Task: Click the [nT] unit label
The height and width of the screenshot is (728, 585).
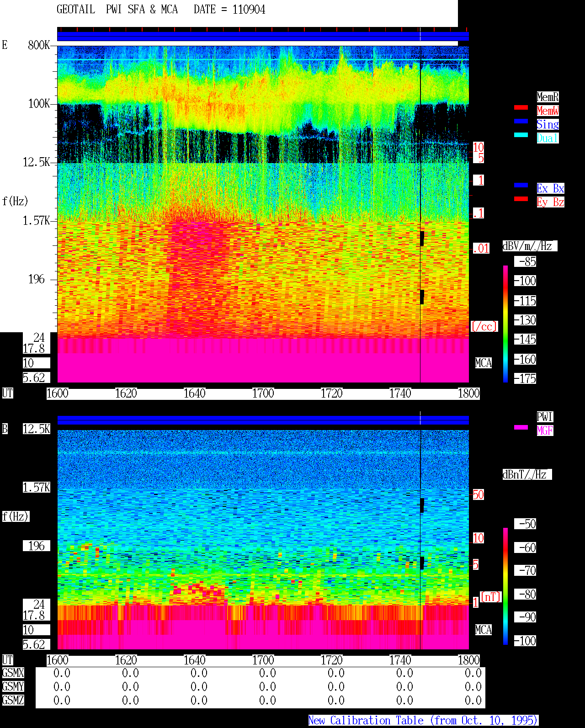Action: tap(491, 597)
